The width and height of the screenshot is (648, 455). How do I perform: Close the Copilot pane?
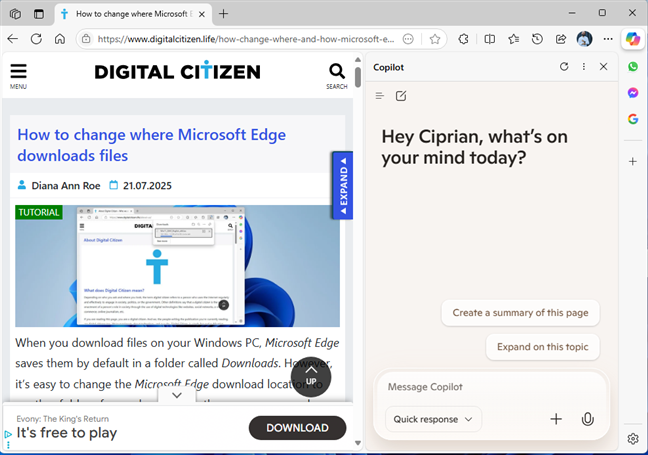click(x=603, y=67)
